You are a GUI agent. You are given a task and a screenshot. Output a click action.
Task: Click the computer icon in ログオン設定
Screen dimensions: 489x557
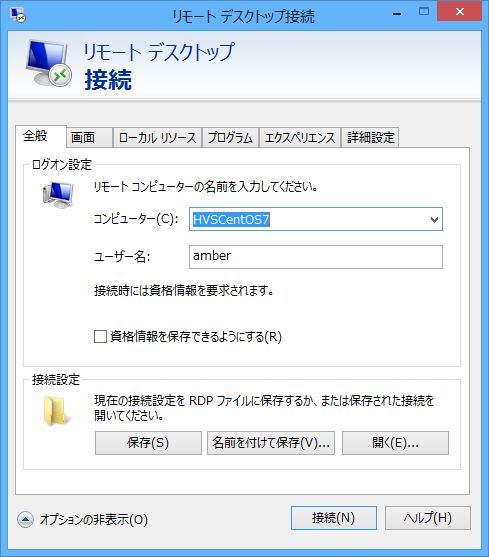point(58,195)
